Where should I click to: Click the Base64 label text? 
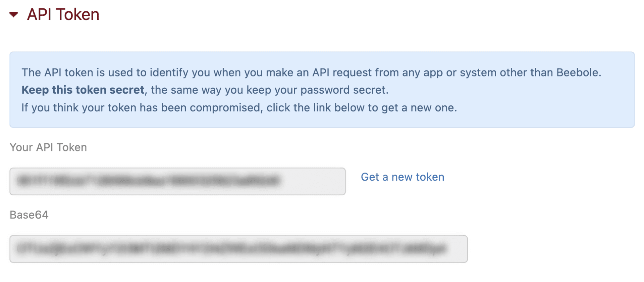tap(29, 215)
